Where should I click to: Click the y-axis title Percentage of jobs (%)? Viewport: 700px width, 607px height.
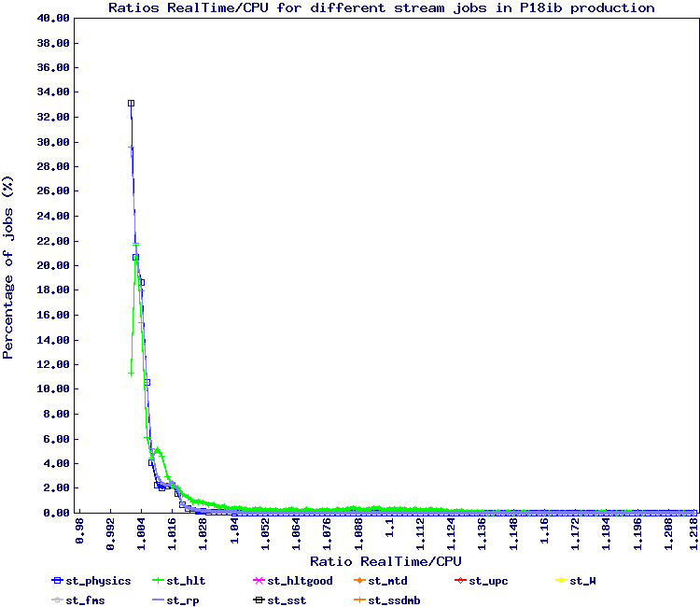click(x=8, y=267)
